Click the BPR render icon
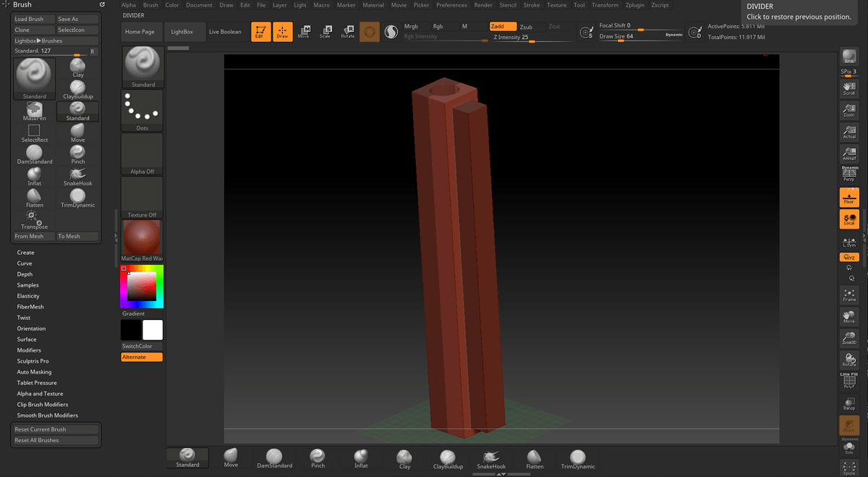The height and width of the screenshot is (477, 868). point(849,57)
